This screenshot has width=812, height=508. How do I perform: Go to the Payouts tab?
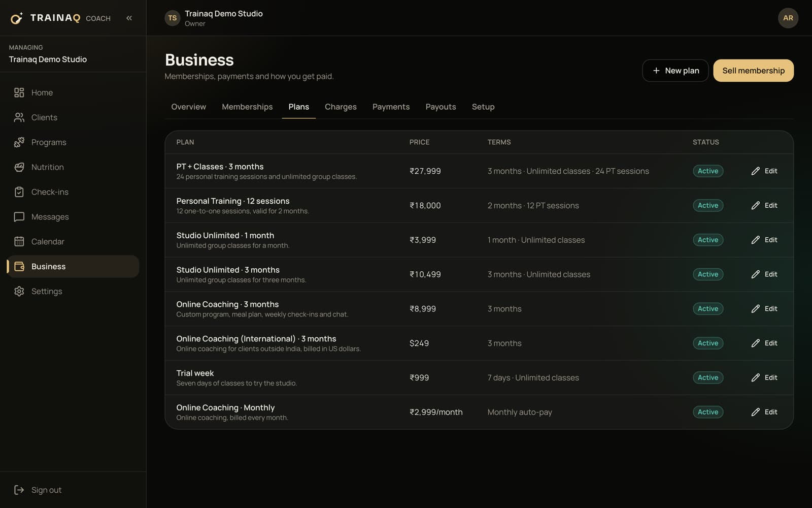[x=441, y=107]
